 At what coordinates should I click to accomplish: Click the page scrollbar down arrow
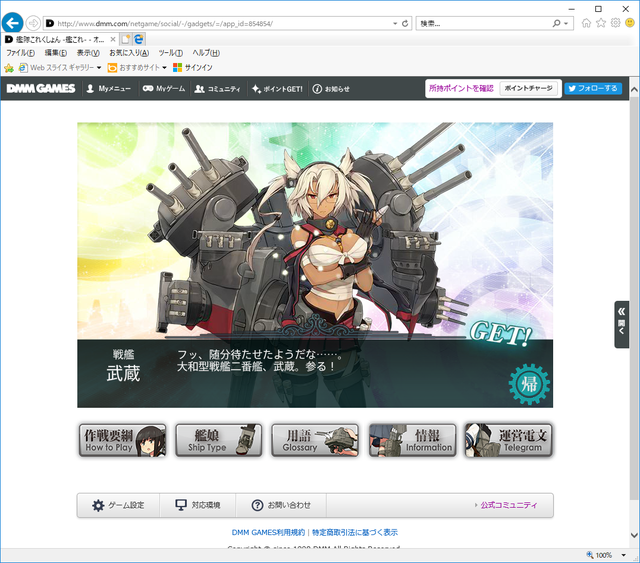point(634,535)
